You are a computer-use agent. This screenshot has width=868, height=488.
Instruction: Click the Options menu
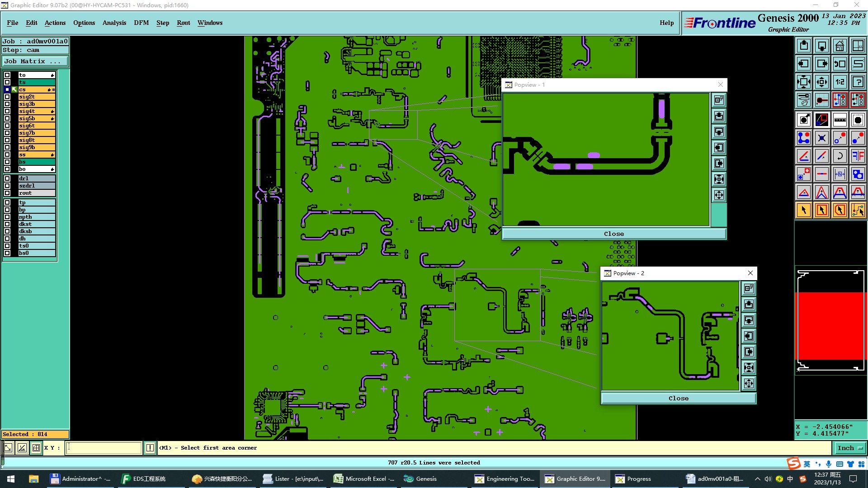click(x=84, y=23)
